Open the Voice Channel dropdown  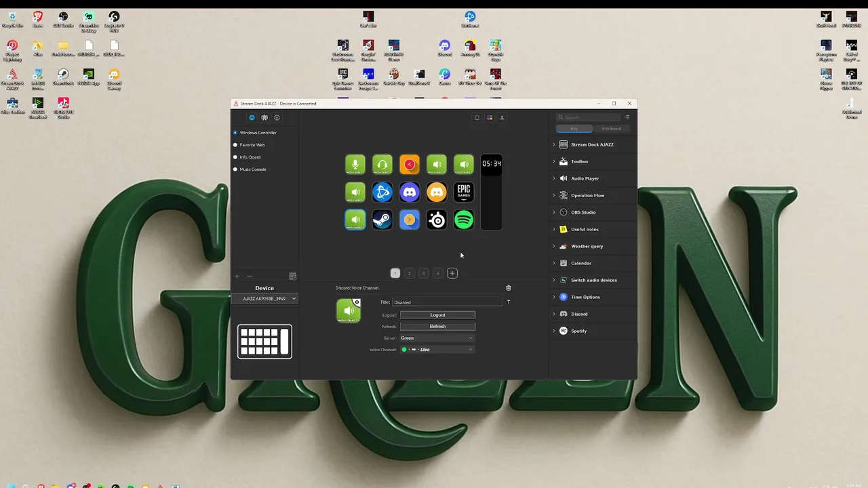(437, 350)
